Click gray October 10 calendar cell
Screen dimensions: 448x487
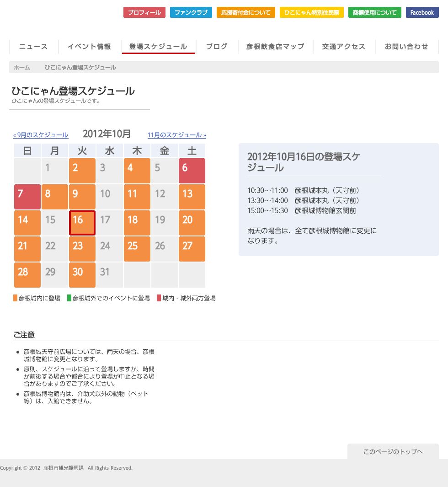pos(110,197)
